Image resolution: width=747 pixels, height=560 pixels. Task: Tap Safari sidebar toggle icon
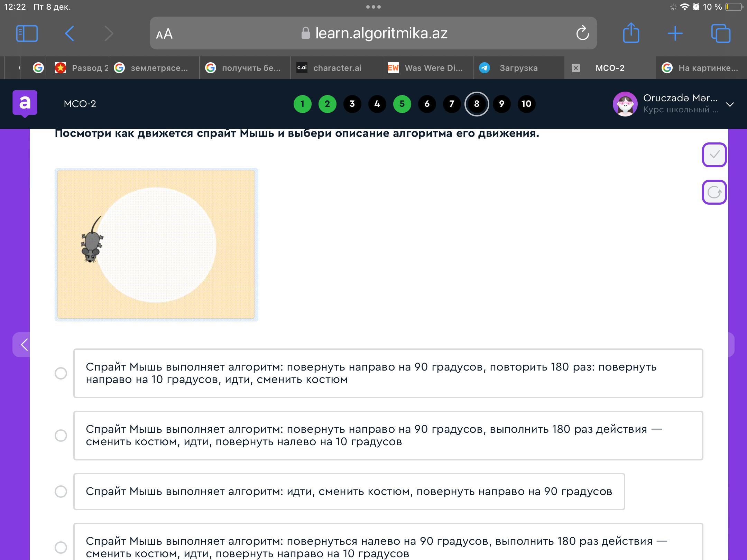click(x=27, y=34)
